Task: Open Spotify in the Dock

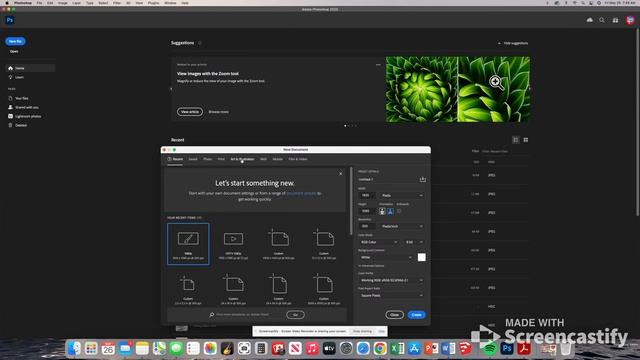Action: [x=489, y=348]
